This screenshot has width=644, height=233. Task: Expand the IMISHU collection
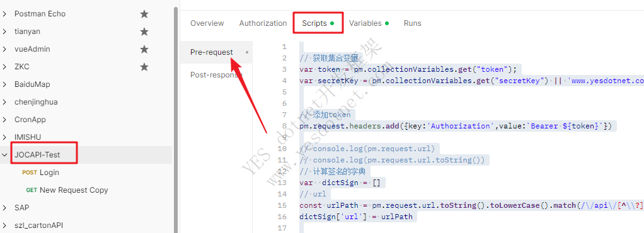[x=4, y=137]
